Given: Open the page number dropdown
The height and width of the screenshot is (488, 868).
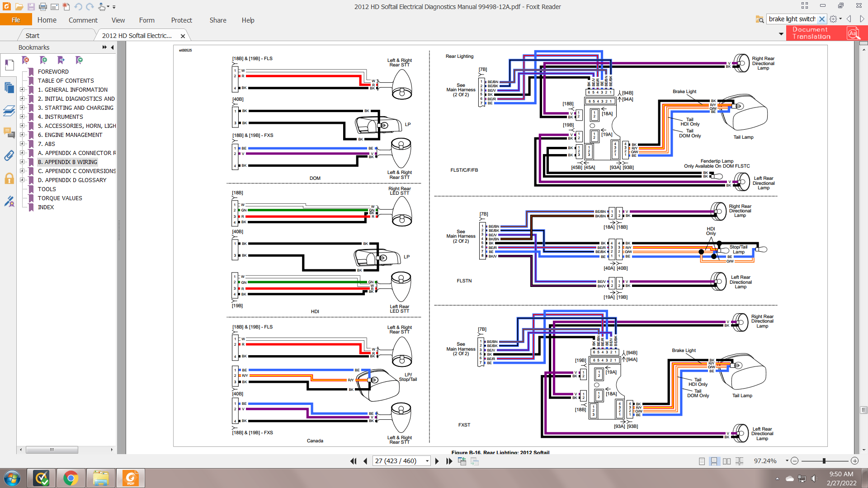Looking at the screenshot, I should pyautogui.click(x=427, y=461).
